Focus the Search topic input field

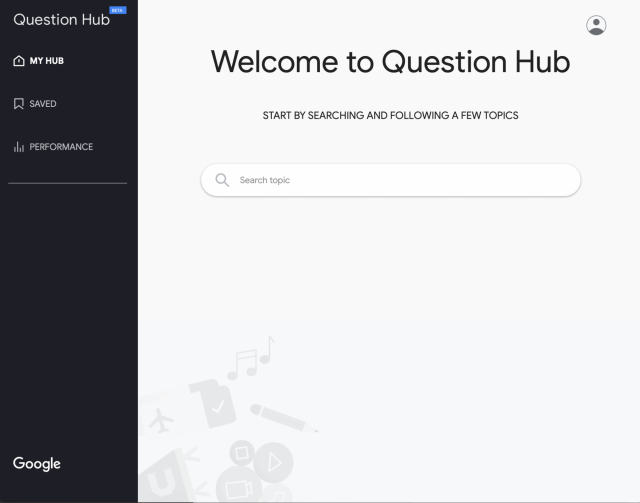(x=391, y=180)
